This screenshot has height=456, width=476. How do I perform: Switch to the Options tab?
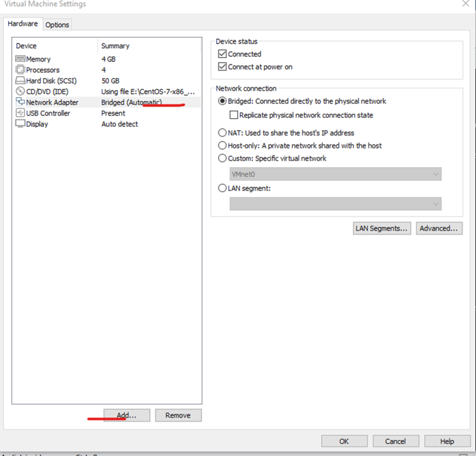pyautogui.click(x=57, y=25)
